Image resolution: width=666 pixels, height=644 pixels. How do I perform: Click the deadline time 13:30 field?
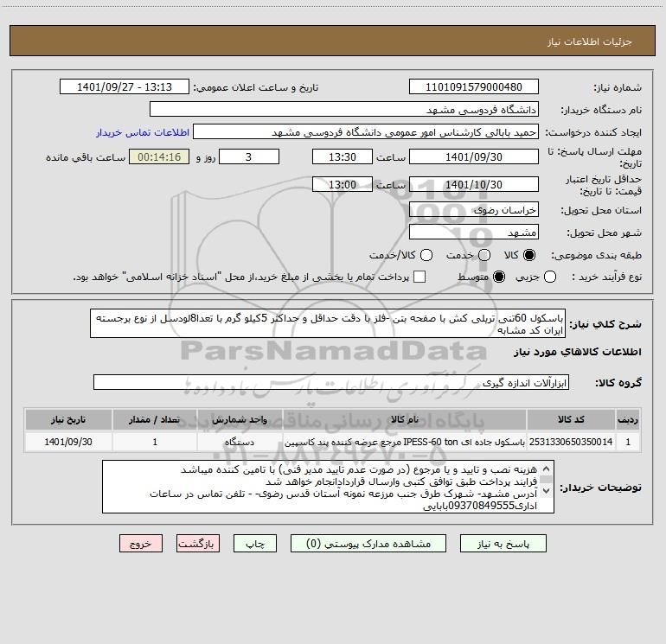[343, 156]
